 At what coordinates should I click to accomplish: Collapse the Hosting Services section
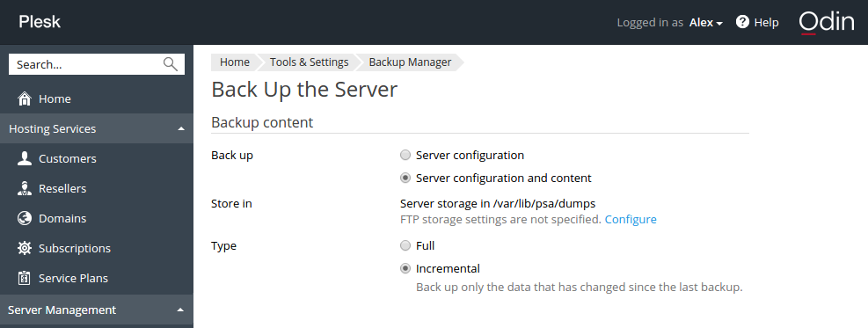click(180, 129)
